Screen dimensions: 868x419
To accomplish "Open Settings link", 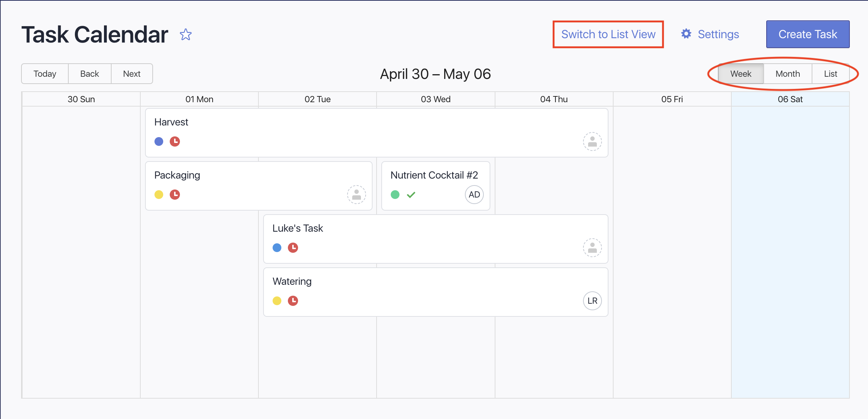I will click(710, 34).
